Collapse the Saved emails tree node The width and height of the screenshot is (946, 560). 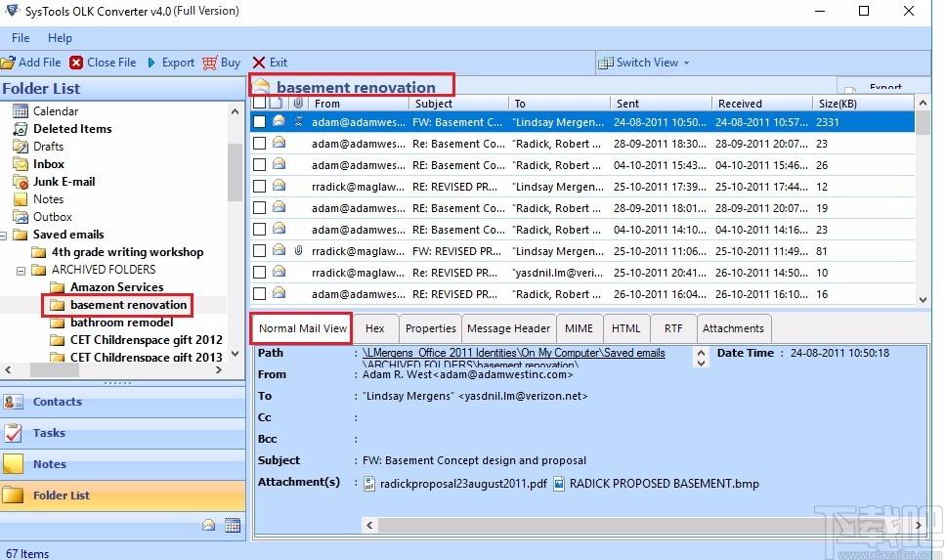[x=4, y=236]
